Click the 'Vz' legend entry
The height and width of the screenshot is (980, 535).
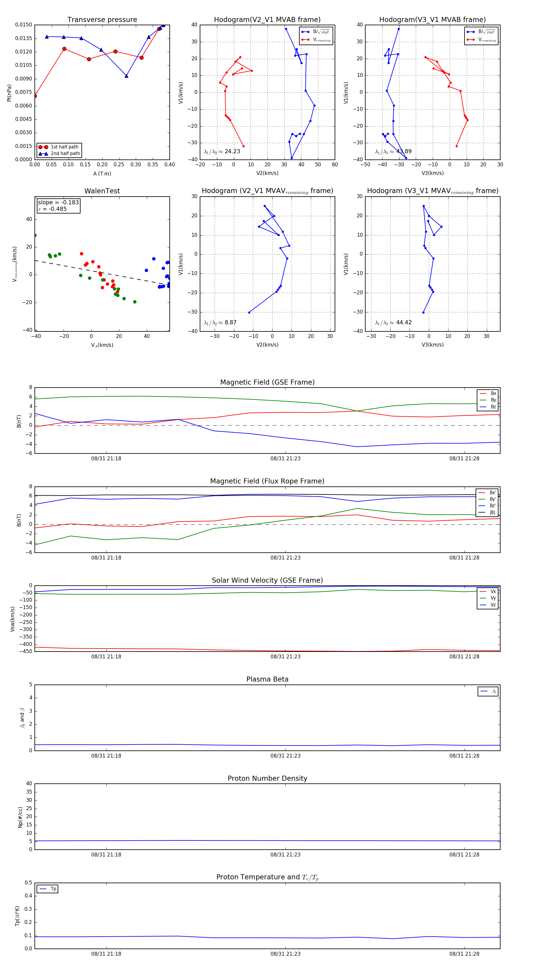(x=488, y=605)
